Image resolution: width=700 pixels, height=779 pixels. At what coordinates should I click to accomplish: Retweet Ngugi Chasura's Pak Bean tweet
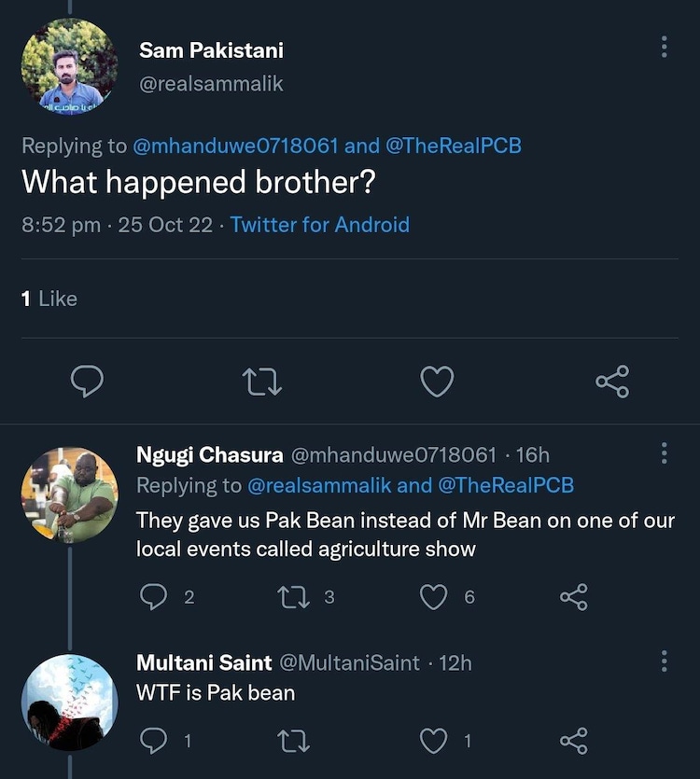(x=295, y=597)
